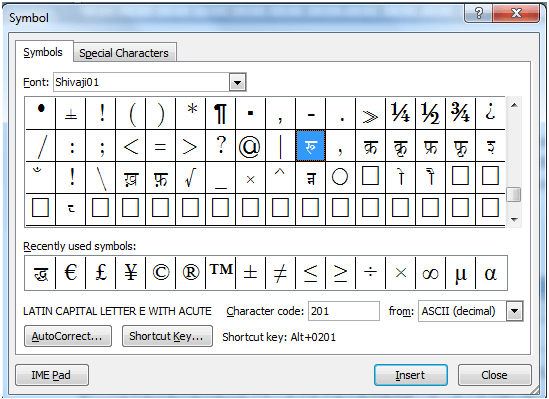
Task: Select the pilcrow paragraph symbol in grid
Action: pyautogui.click(x=220, y=113)
